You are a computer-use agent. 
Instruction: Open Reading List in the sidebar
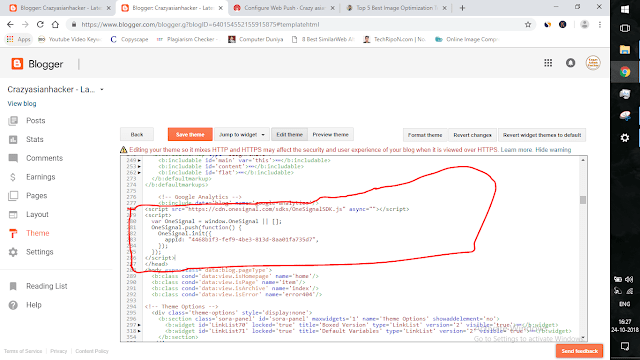pyautogui.click(x=47, y=286)
